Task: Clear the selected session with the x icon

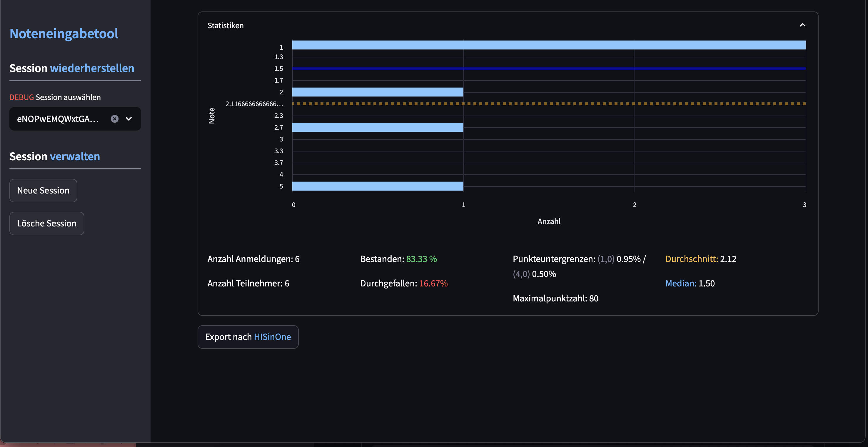Action: coord(115,119)
